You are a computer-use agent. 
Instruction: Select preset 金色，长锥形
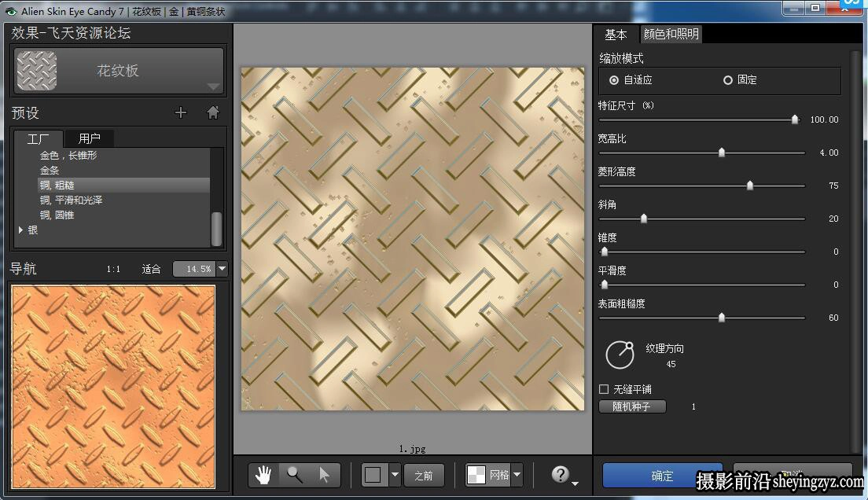(68, 156)
